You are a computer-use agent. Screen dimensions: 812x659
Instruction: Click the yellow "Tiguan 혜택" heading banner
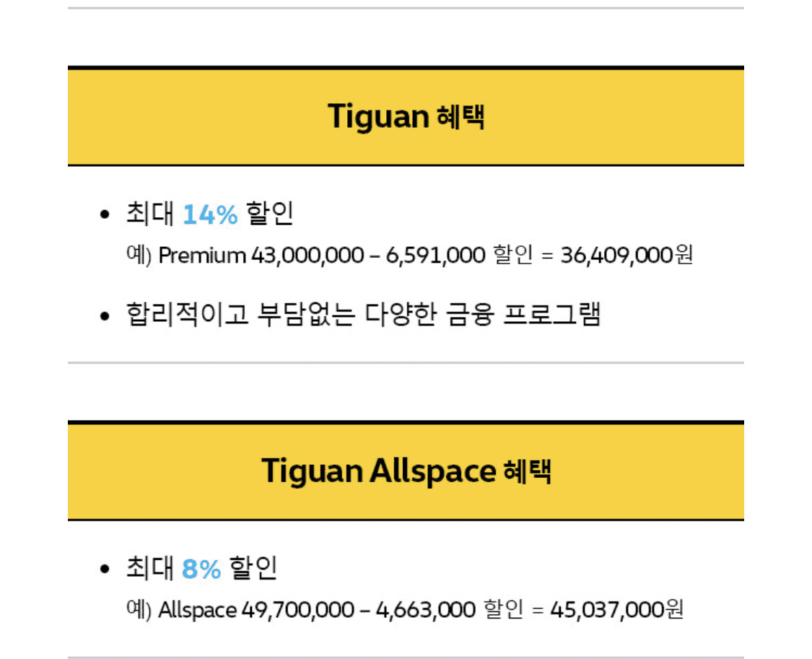[x=406, y=116]
